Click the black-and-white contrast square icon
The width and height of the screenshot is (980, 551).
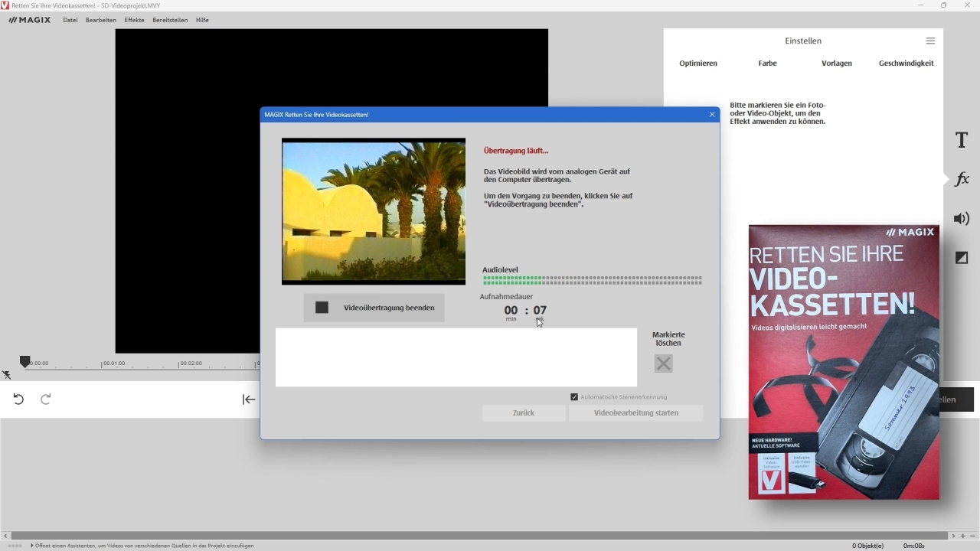point(962,258)
